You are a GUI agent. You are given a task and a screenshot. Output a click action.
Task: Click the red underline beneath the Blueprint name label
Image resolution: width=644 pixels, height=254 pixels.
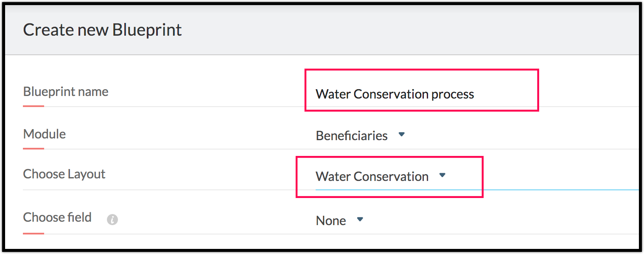pyautogui.click(x=34, y=106)
